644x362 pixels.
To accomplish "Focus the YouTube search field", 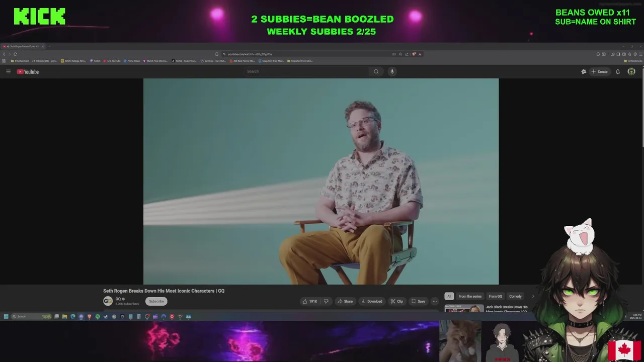I will click(x=307, y=71).
